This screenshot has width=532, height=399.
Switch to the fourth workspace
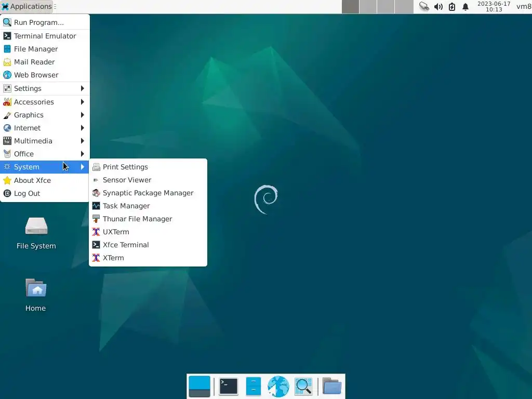click(404, 7)
